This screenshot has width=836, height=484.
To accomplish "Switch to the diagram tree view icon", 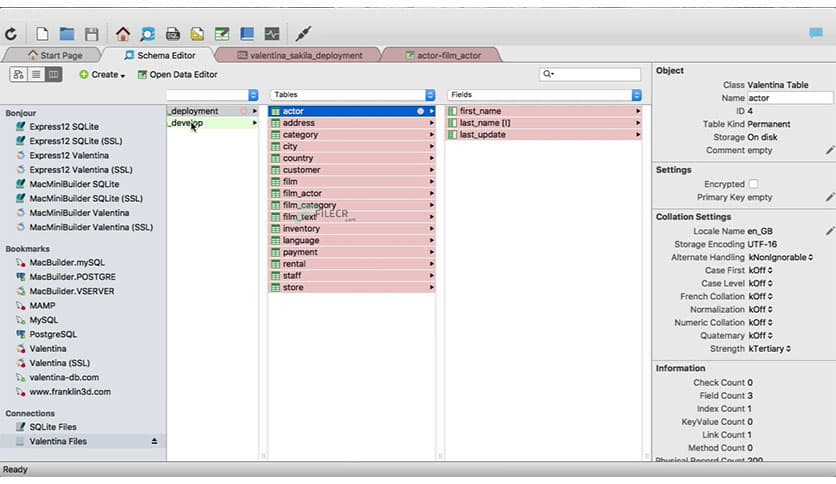I will pyautogui.click(x=18, y=74).
